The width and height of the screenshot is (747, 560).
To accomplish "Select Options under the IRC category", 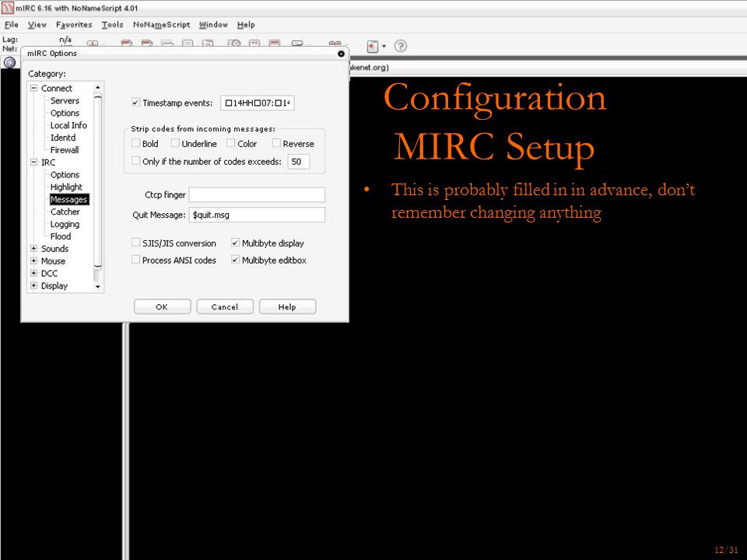I will point(65,175).
